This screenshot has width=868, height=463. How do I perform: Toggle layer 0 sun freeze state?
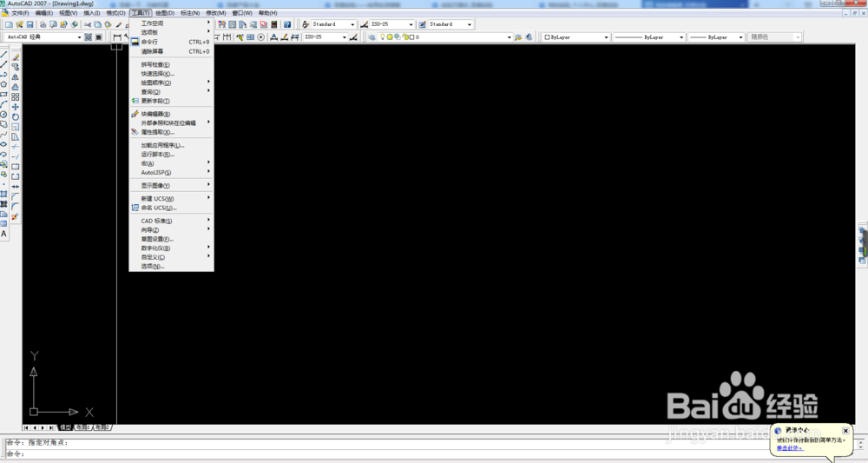pos(390,37)
